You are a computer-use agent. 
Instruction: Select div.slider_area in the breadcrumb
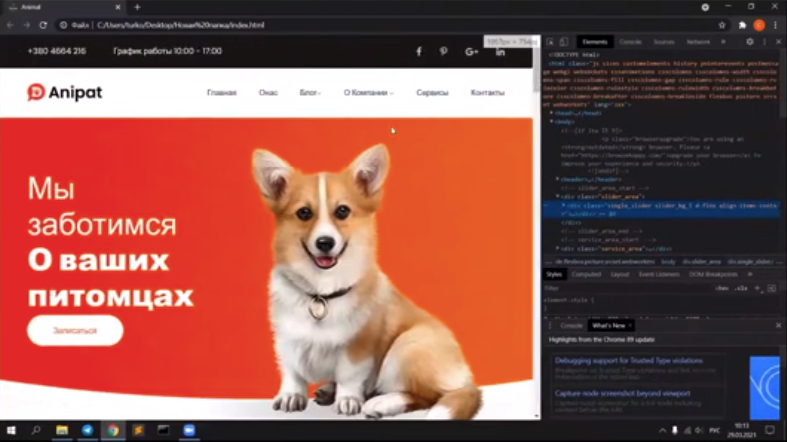tap(702, 262)
